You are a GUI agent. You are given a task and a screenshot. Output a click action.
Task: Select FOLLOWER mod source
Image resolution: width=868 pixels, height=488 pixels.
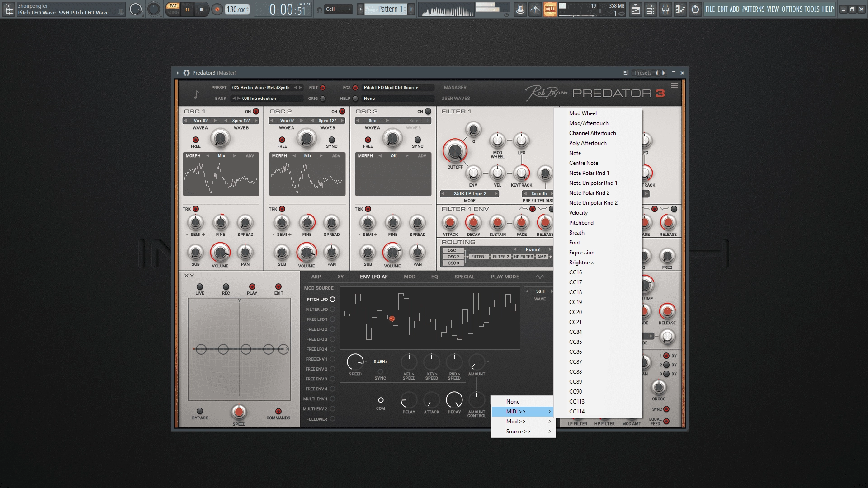[320, 419]
